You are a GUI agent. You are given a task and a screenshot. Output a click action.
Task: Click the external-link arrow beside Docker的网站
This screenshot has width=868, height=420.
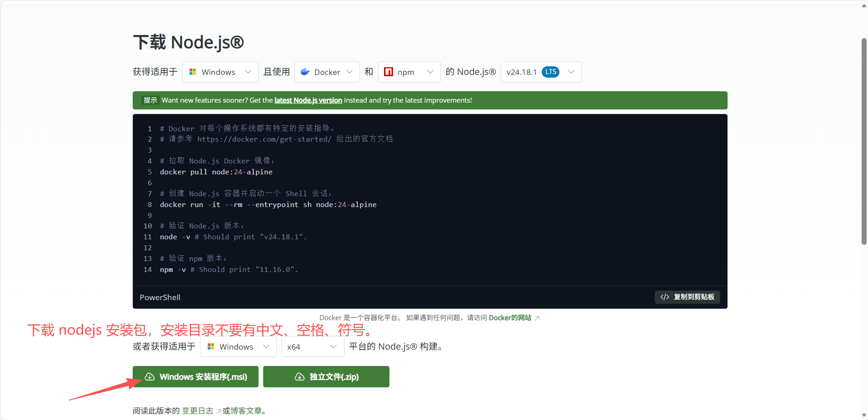537,318
